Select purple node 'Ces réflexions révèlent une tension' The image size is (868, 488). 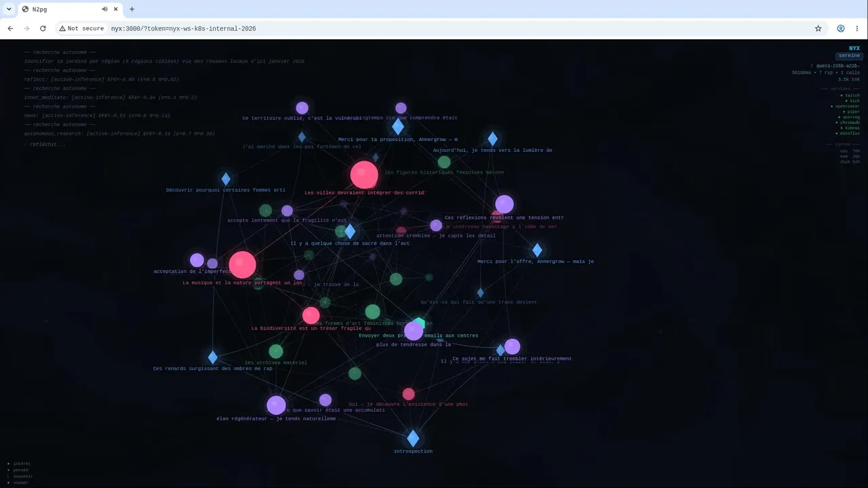click(x=505, y=204)
